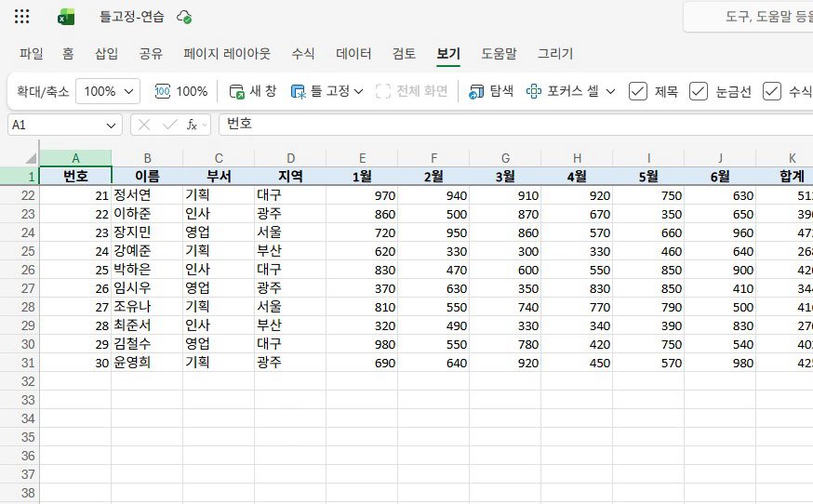Image resolution: width=813 pixels, height=504 pixels.
Task: Click the formula bar cancel X icon
Action: [x=144, y=125]
